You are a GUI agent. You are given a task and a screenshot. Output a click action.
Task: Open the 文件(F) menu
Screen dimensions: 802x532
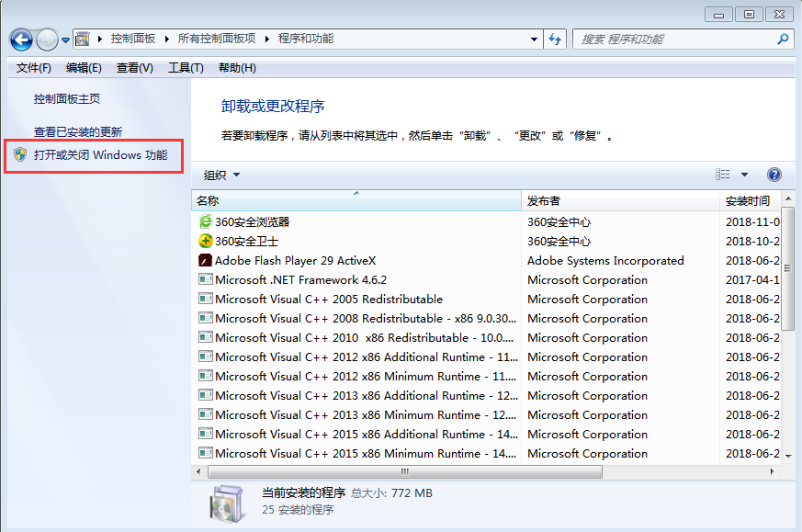click(34, 68)
